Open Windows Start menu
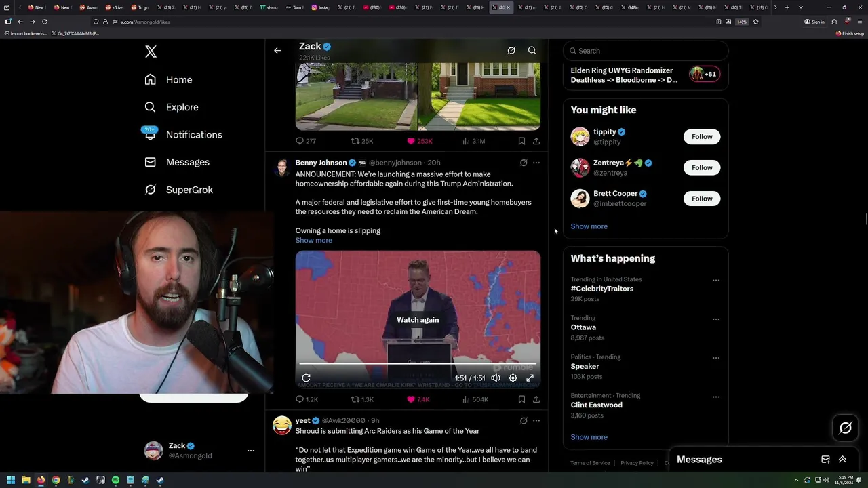868x488 pixels. 11,480
